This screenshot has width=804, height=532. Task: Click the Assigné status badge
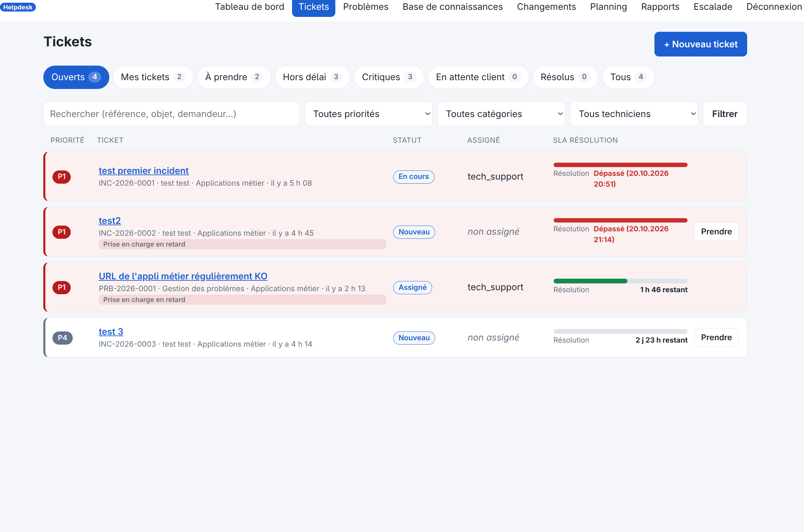[412, 287]
